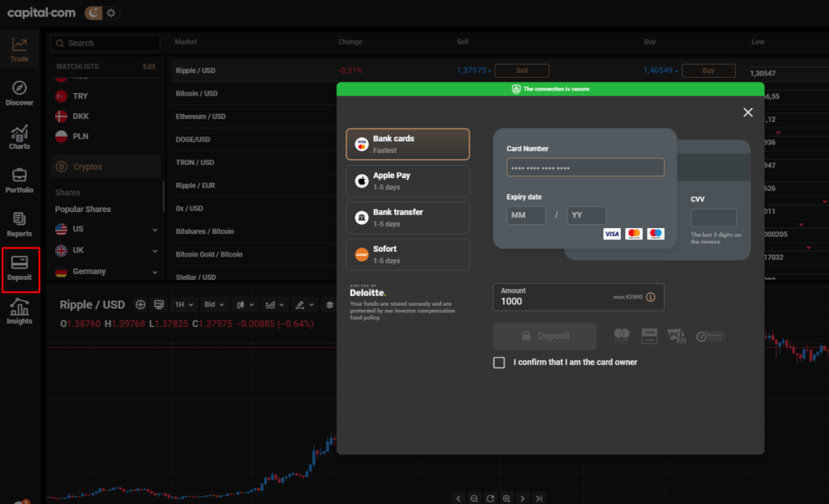Select dark mode moon toggle

tap(94, 13)
